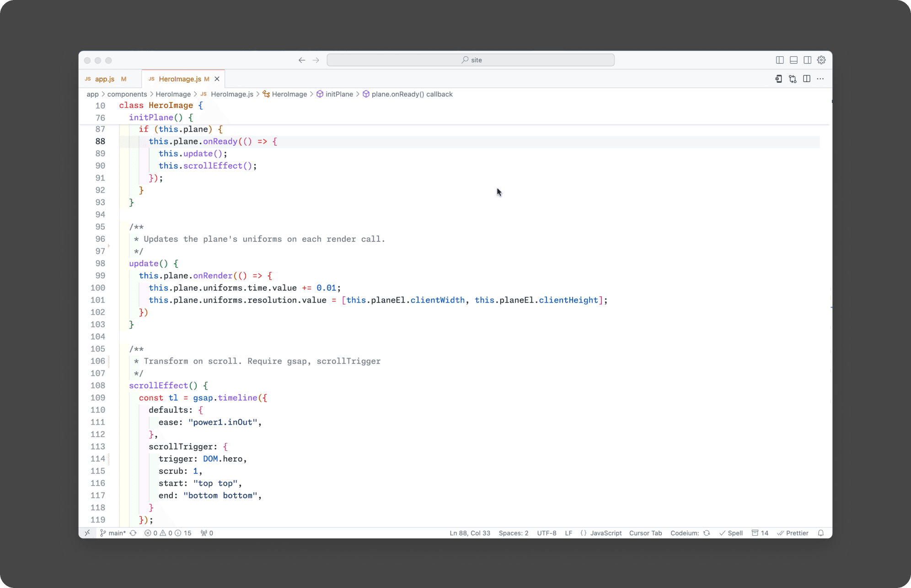The height and width of the screenshot is (588, 911).
Task: Toggle the secondary sidebar visibility
Action: tap(807, 60)
